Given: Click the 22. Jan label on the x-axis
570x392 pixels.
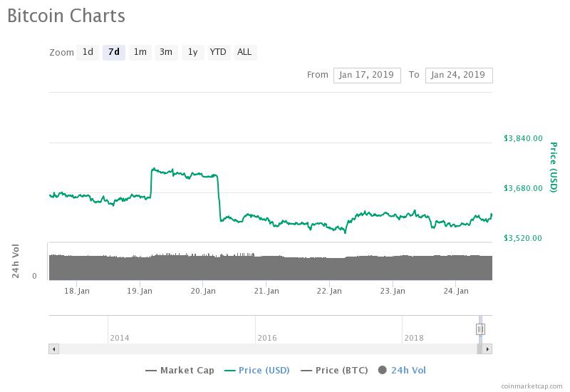Looking at the screenshot, I should click(x=329, y=291).
